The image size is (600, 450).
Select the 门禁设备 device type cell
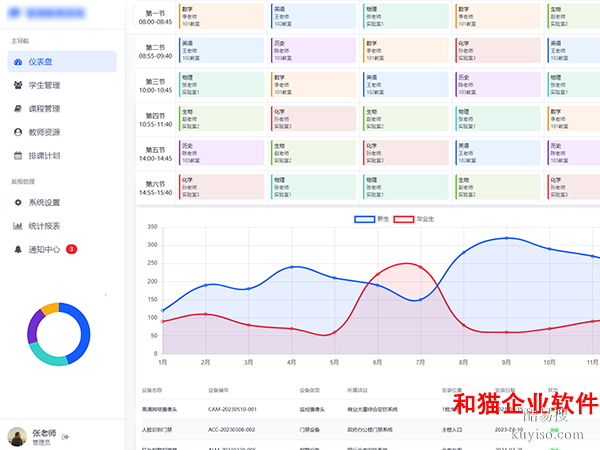[310, 430]
